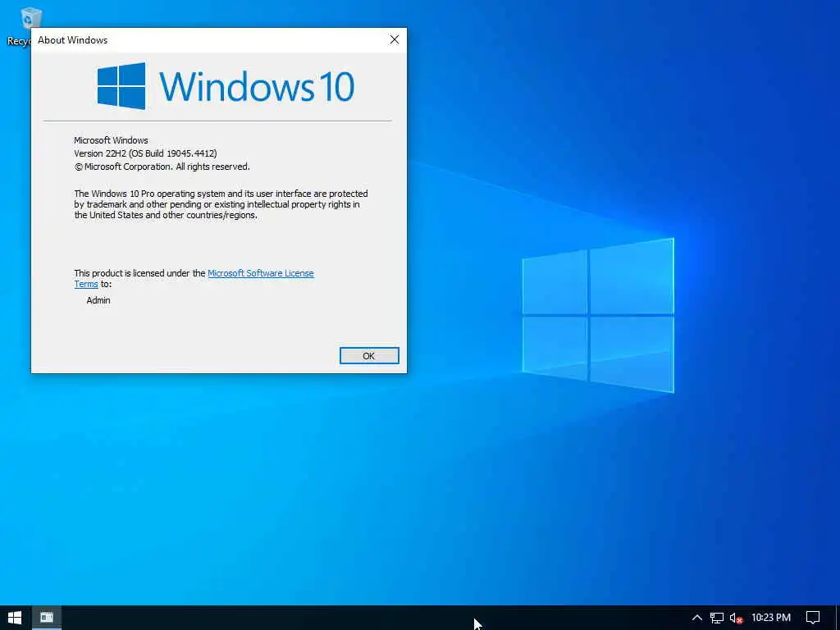
Task: Open the clock showing 10:23 PM
Action: 771,618
